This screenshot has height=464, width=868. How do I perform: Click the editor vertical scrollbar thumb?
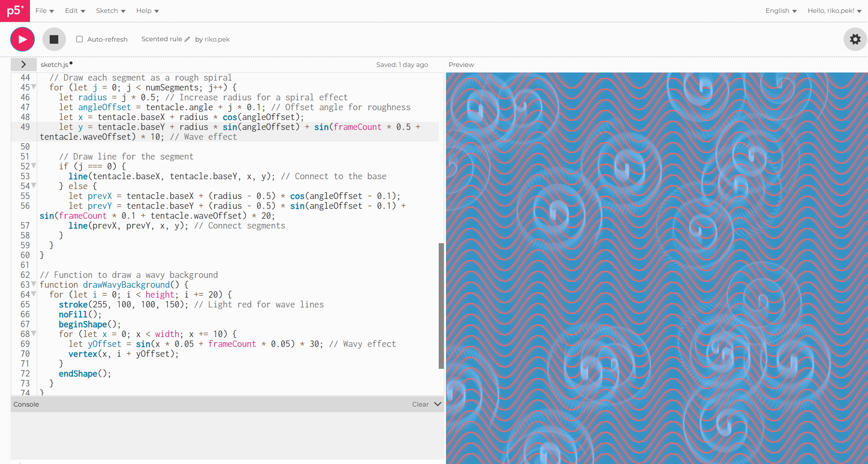coord(441,306)
